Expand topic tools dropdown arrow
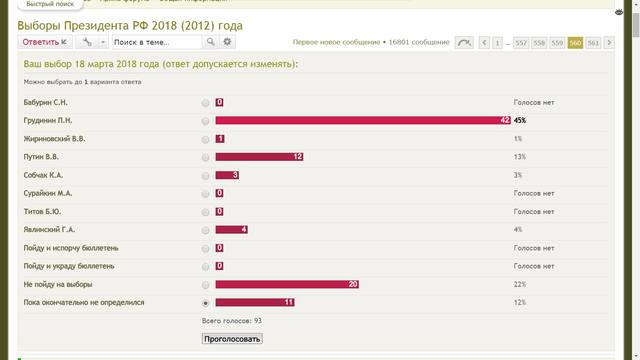Screen dimensions: 640x360 [103, 42]
